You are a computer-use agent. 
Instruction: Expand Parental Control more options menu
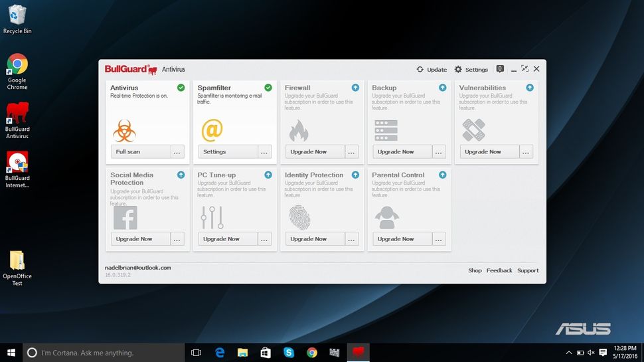(439, 238)
